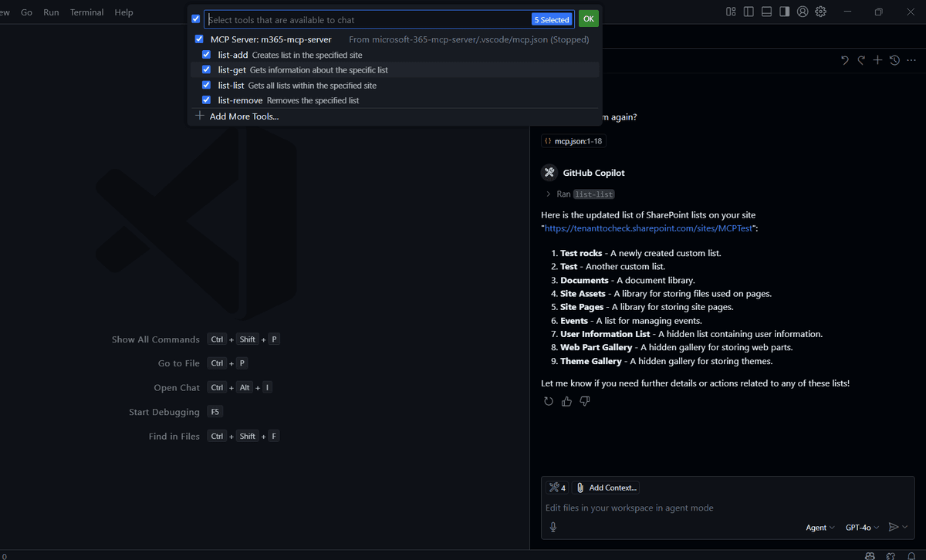926x560 pixels.
Task: Open the mcp.json:1-18 attachment chip
Action: click(572, 141)
